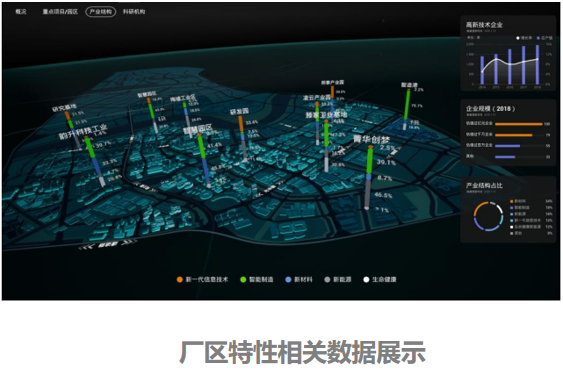563x370 pixels.
Task: Toggle white 生命健康 legend item
Action: [x=380, y=279]
